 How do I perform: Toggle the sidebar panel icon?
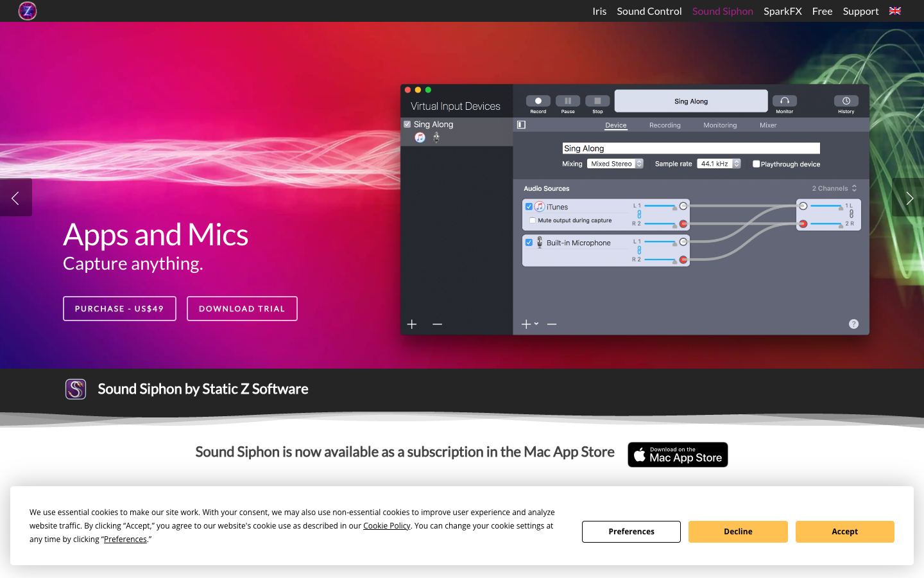(x=521, y=125)
